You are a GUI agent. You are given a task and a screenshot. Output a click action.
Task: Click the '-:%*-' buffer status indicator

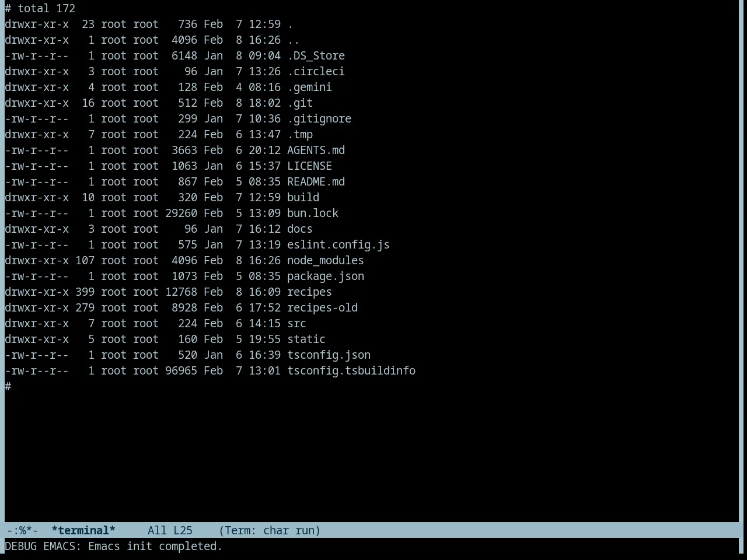pos(22,530)
